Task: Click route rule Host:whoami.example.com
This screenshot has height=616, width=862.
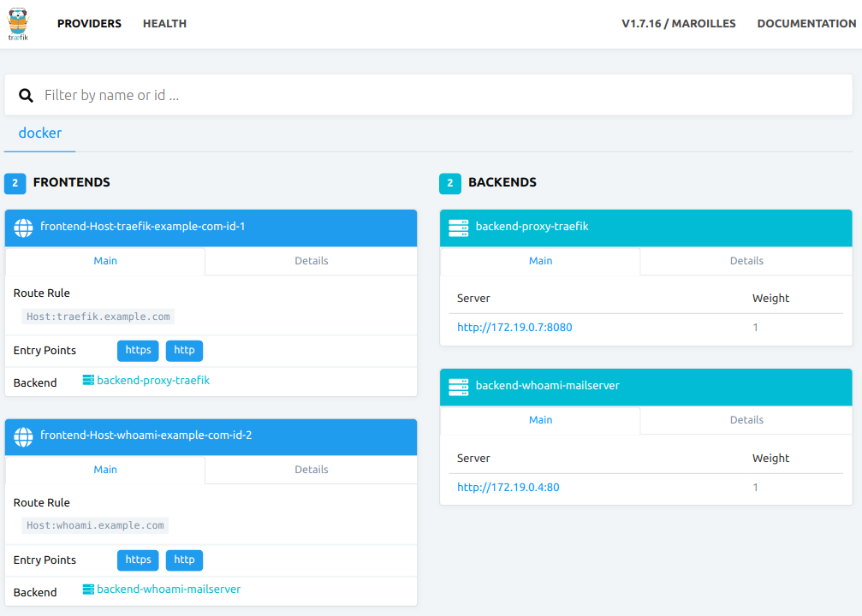Action: 95,525
